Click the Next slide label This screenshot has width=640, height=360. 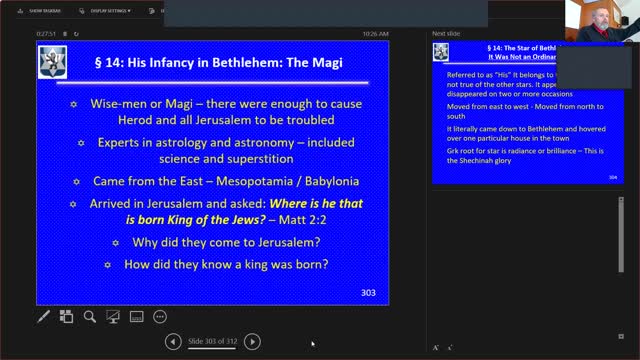[446, 33]
